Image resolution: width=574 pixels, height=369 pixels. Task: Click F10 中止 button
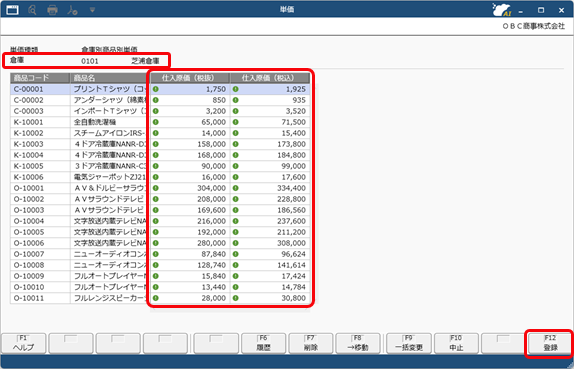point(456,343)
